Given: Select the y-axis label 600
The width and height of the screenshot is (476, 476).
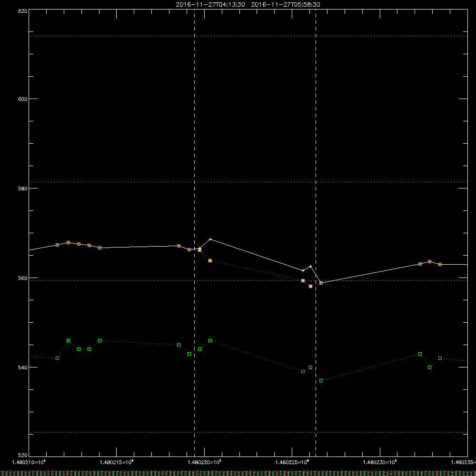Looking at the screenshot, I should (x=23, y=99).
